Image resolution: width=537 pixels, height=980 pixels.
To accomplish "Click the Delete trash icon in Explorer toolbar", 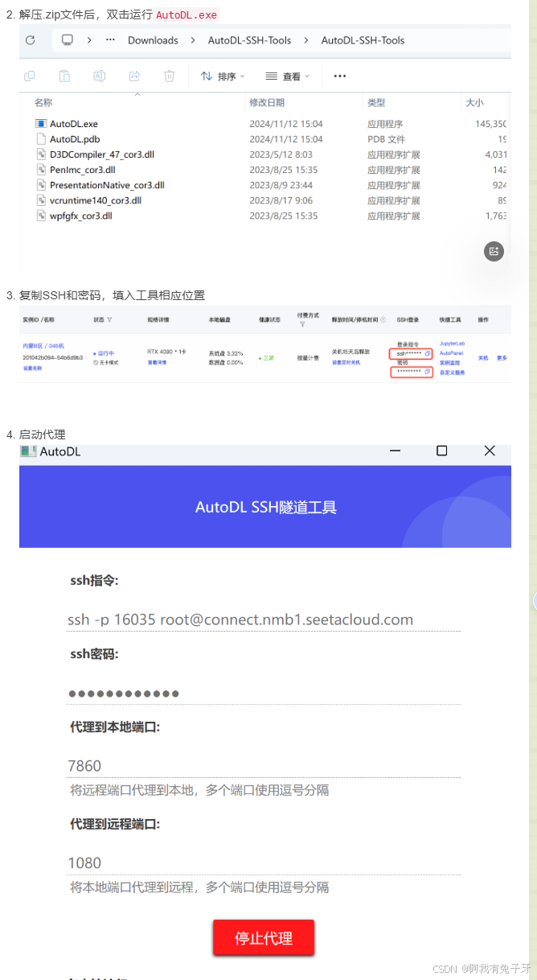I will click(x=169, y=76).
